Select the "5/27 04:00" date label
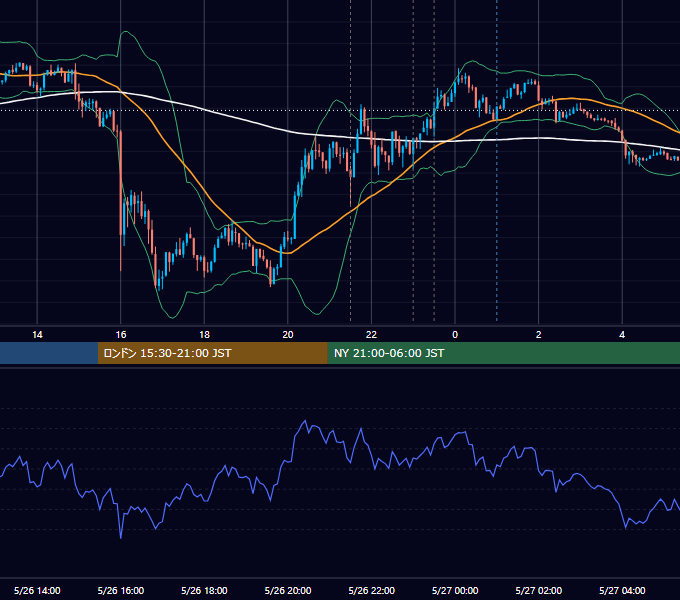Viewport: 680px width, 600px height. [622, 590]
